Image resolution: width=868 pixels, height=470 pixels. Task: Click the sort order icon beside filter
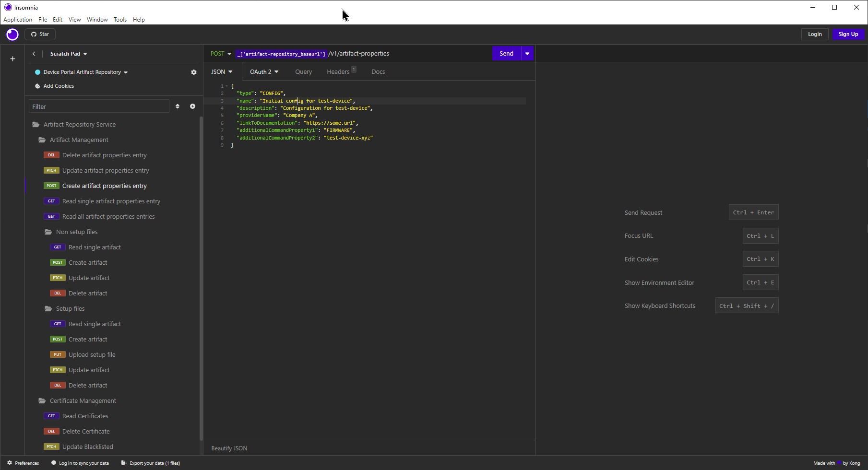click(178, 106)
